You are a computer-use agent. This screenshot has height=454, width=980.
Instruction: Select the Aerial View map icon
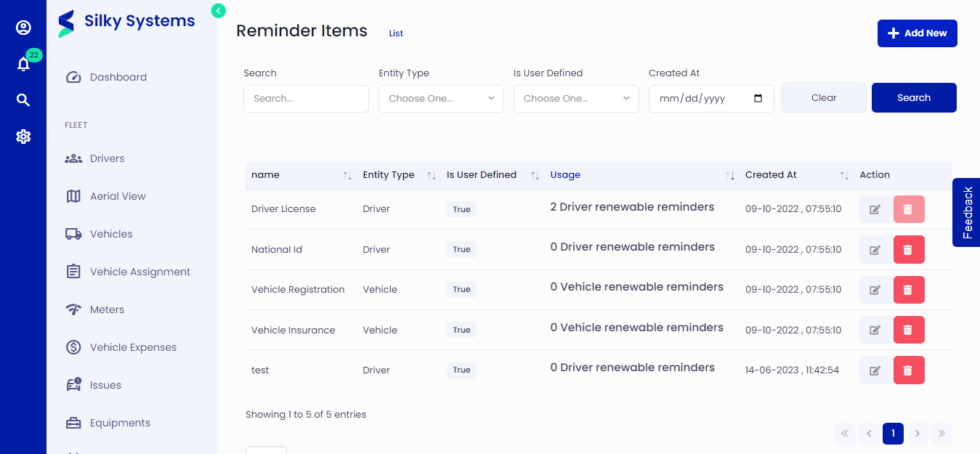click(73, 195)
